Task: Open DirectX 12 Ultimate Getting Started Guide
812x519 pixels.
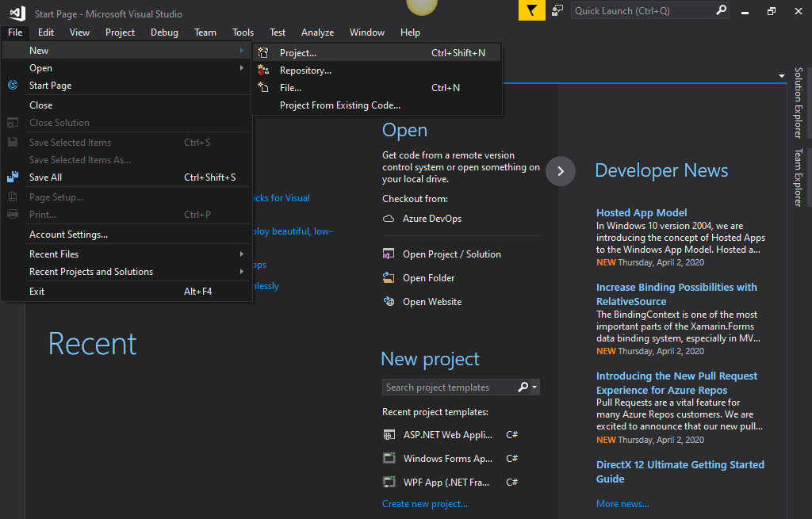Action: (680, 472)
